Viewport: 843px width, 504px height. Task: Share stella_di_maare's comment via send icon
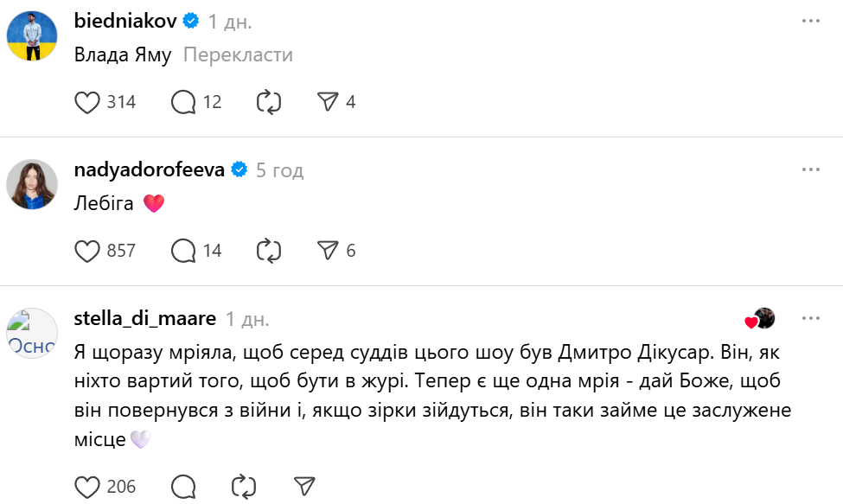click(303, 486)
